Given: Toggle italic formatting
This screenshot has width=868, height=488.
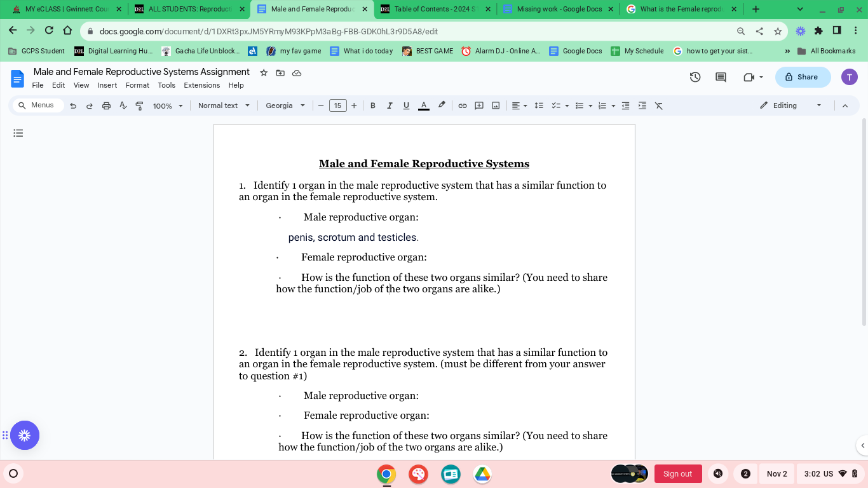Looking at the screenshot, I should click(x=390, y=105).
